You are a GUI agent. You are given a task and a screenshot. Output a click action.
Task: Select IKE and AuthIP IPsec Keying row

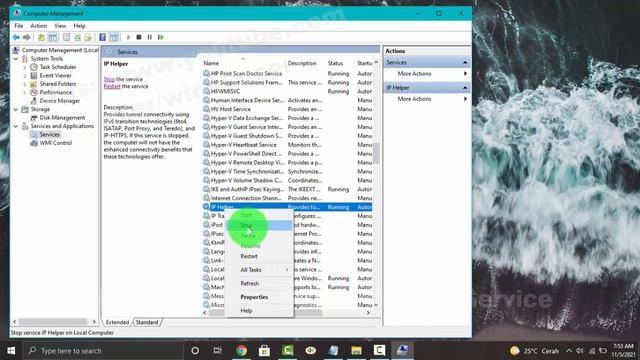pos(287,189)
